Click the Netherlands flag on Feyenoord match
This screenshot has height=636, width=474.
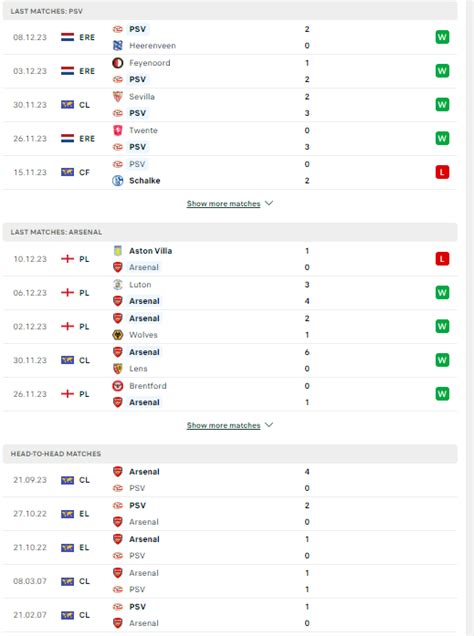pos(67,71)
